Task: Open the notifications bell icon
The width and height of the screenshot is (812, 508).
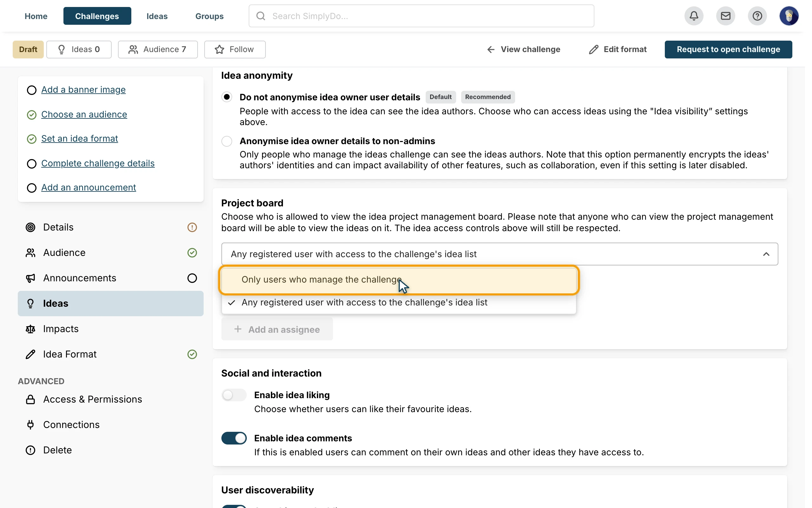Action: 694,16
